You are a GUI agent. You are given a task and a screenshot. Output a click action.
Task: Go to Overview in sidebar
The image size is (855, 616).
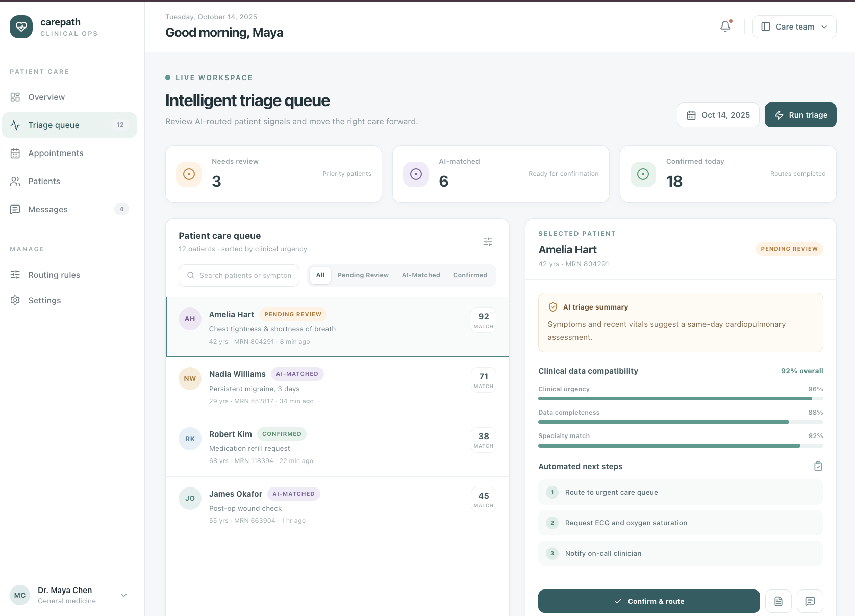69,97
